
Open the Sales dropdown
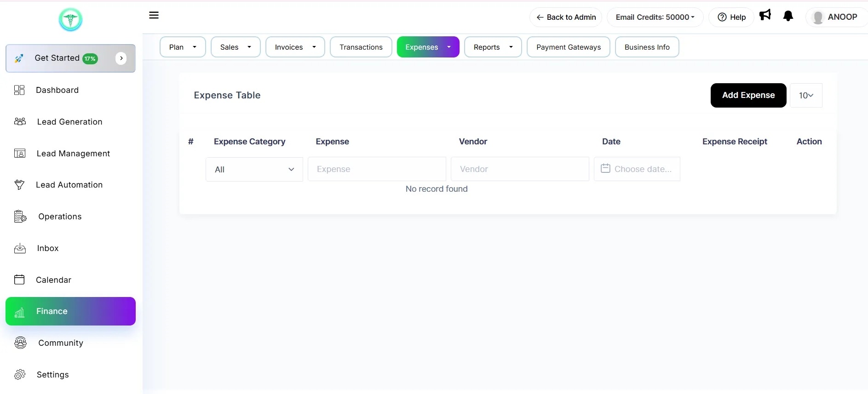236,47
